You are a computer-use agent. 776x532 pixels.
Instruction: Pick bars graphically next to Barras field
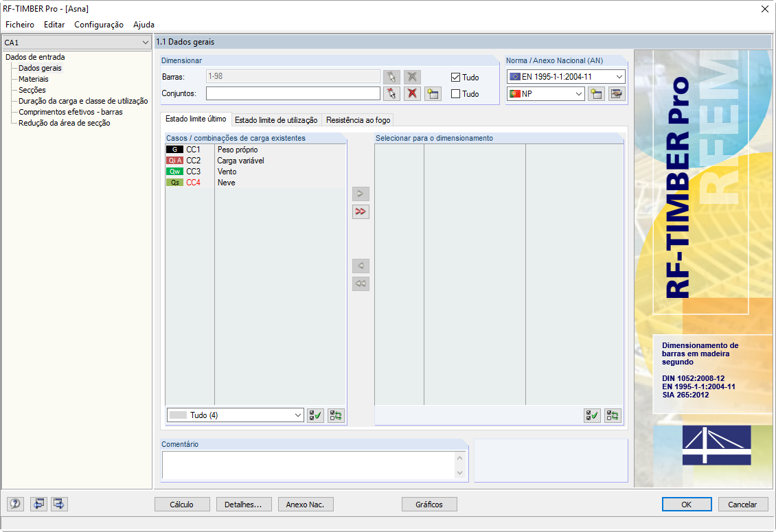(x=391, y=77)
